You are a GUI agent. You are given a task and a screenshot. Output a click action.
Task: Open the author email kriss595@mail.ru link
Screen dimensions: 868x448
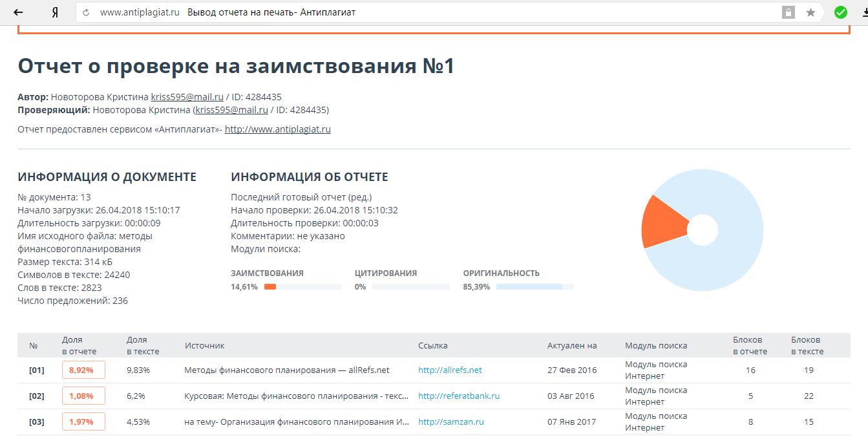pos(187,97)
